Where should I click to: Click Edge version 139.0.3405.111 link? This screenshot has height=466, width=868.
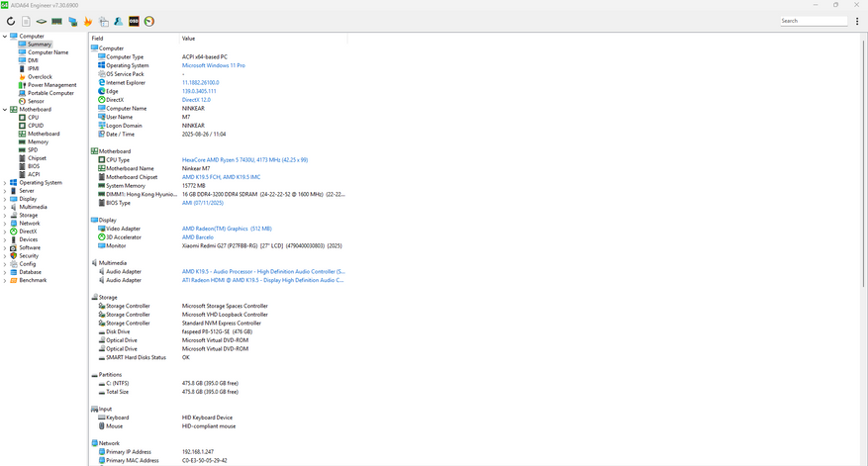click(199, 91)
